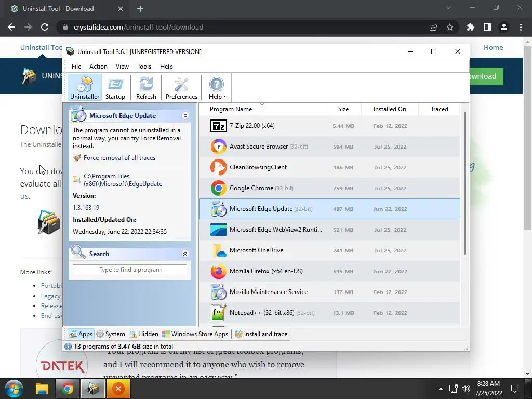This screenshot has height=399, width=532.
Task: Sort by the Size column
Action: point(343,109)
